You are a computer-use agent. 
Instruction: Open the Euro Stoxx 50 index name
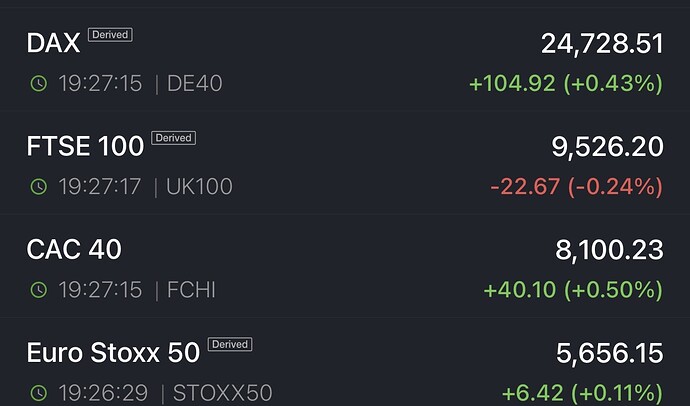click(112, 353)
